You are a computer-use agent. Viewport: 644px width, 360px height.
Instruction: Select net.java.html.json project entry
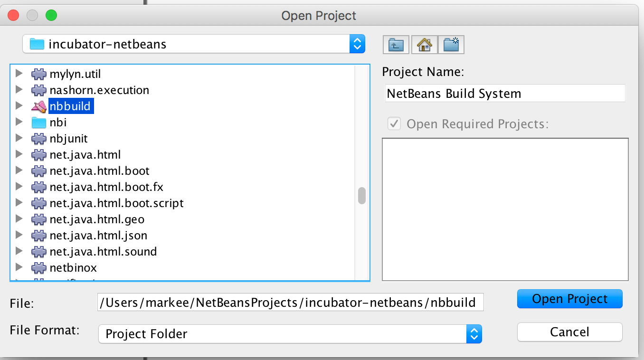click(98, 236)
